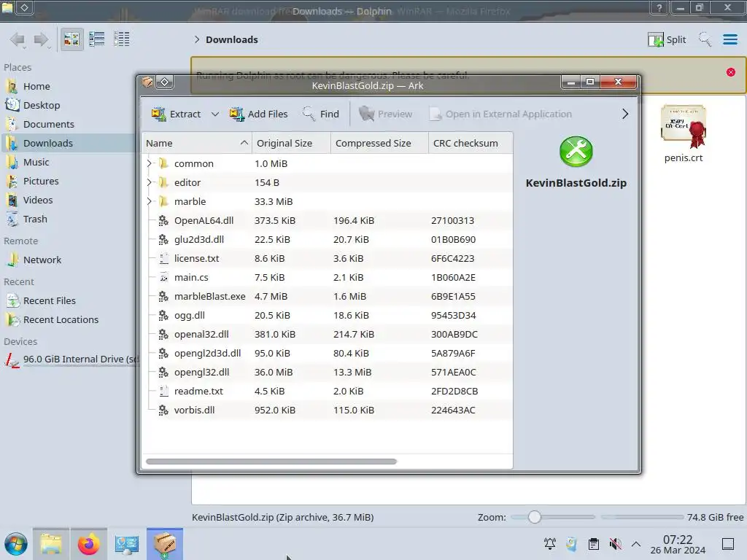
Task: Click breadcrumb chevron before Downloads
Action: [197, 40]
